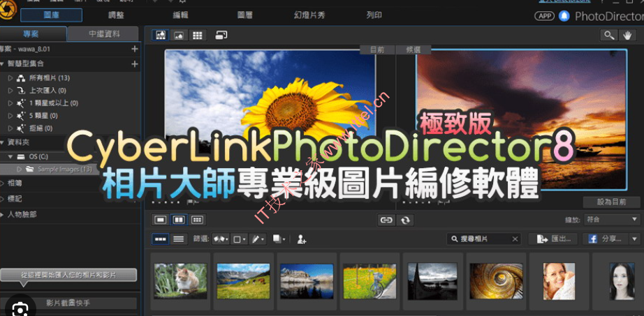644x316 pixels.
Task: Expand the 標記 tags section
Action: 3,199
